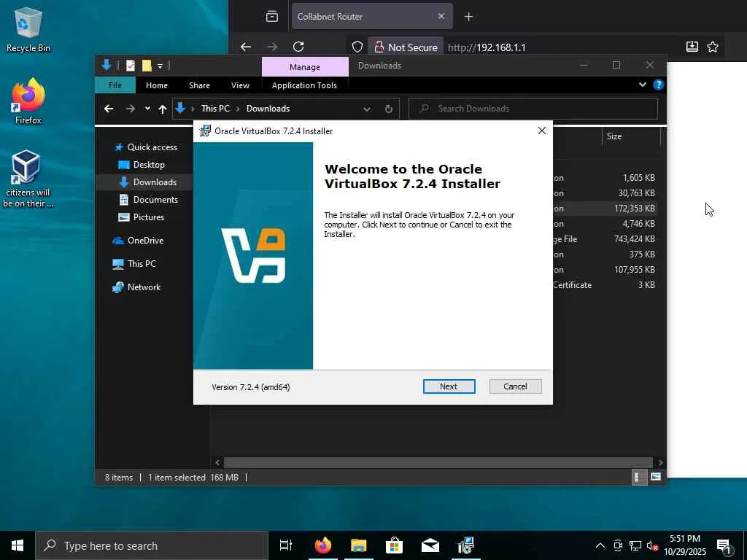This screenshot has width=747, height=560.
Task: Open recent locations dropdown in Explorer
Action: click(147, 109)
